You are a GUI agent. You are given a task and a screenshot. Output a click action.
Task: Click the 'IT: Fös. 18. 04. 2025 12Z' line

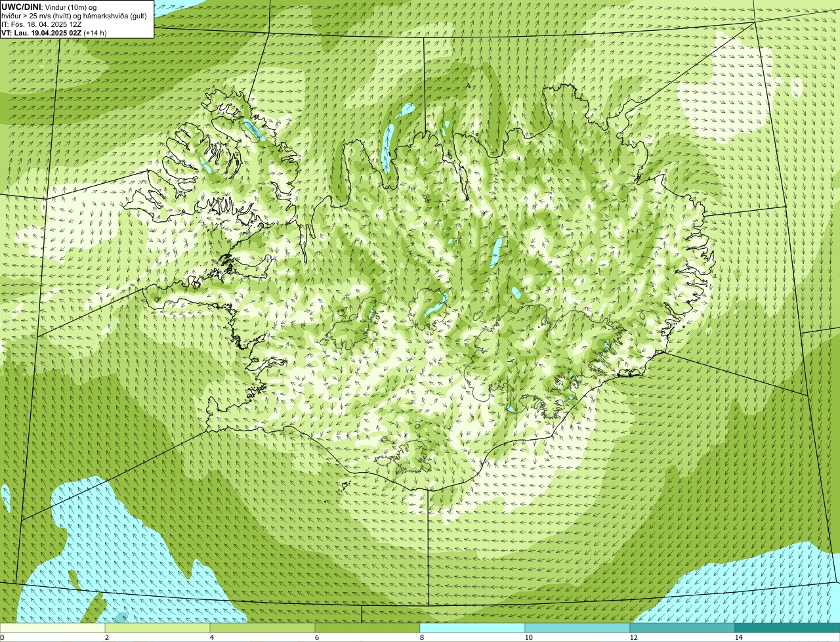[41, 24]
